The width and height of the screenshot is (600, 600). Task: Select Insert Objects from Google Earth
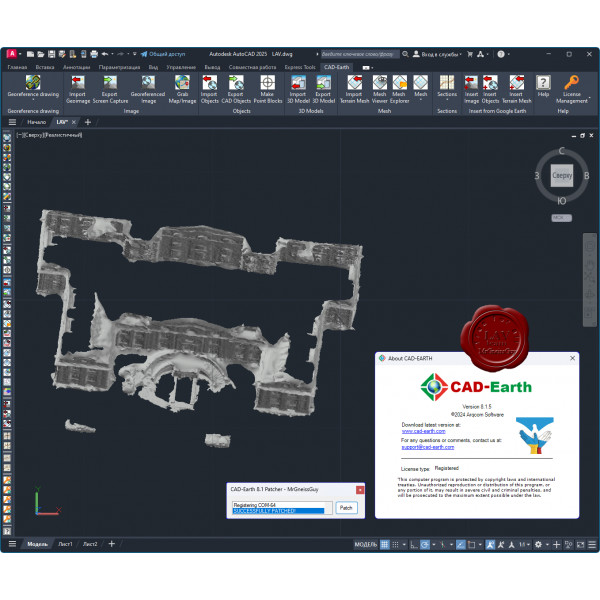click(x=490, y=90)
